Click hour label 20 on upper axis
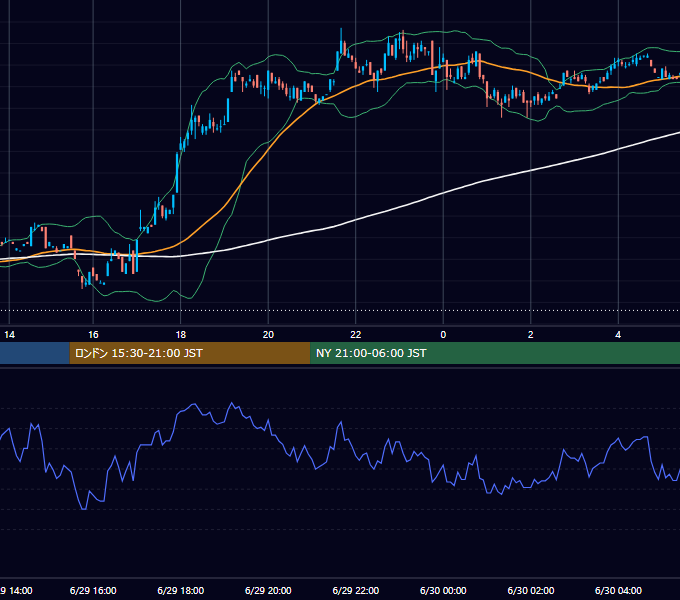This screenshot has width=680, height=600. [268, 335]
